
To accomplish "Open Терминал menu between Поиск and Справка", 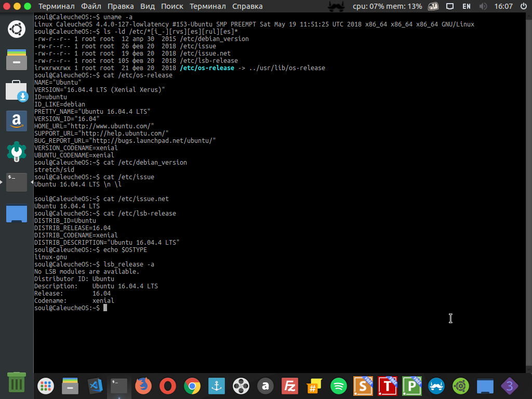I will coord(208,6).
